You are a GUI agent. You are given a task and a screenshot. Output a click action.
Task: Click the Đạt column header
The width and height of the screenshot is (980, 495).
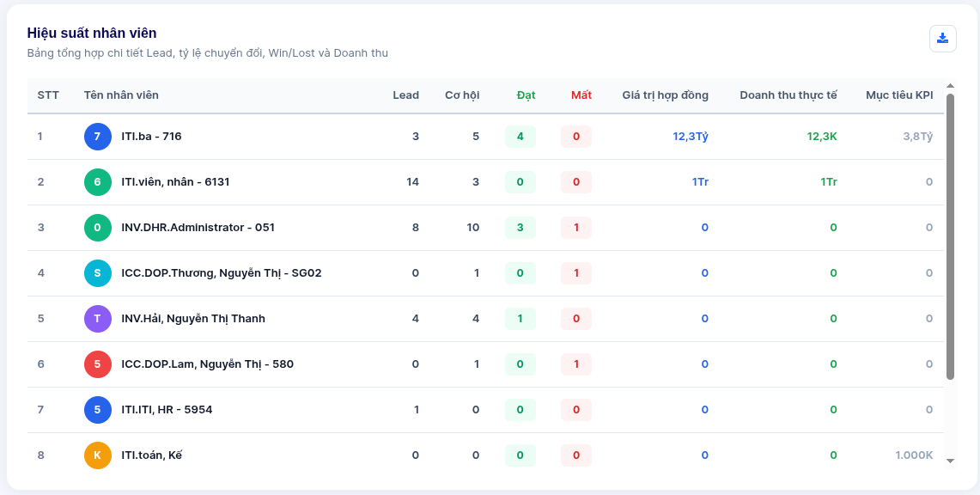[527, 95]
